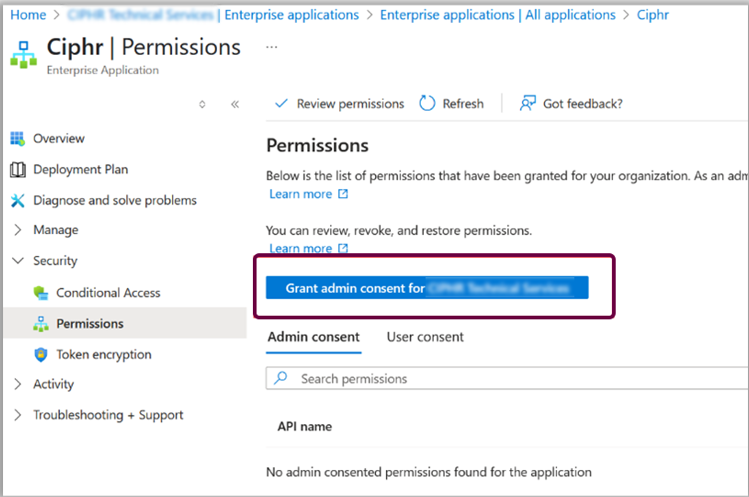
Task: Click the API name column header
Action: click(x=305, y=426)
